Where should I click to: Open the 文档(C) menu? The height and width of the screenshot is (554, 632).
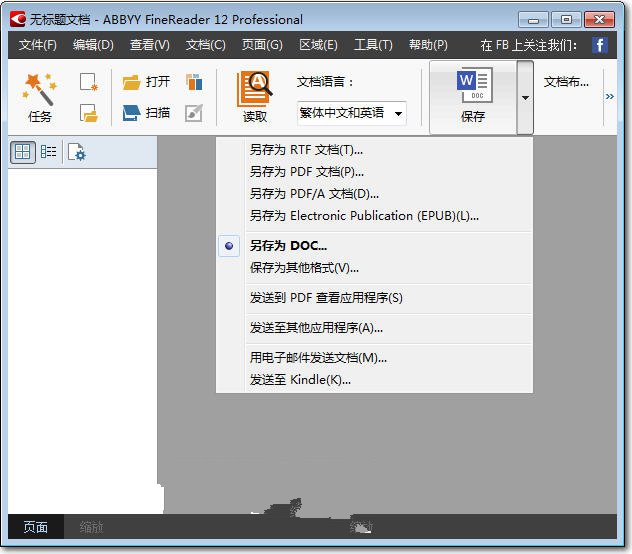pos(206,45)
